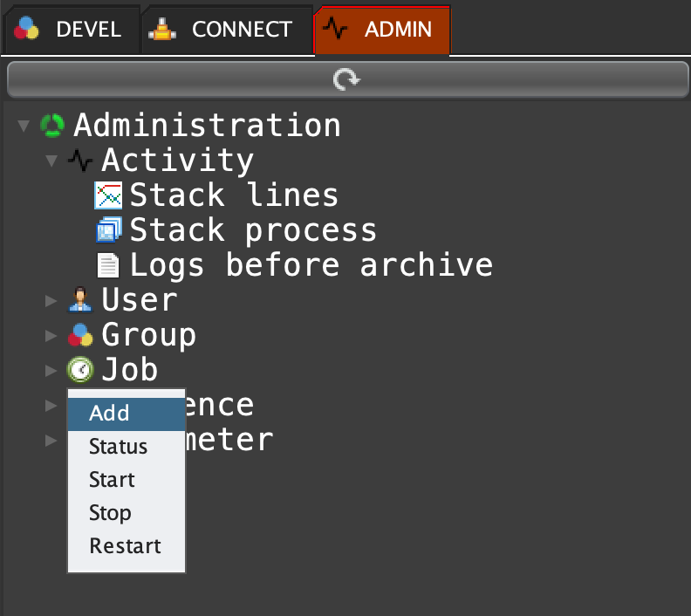691x616 pixels.
Task: Collapse the Activity tree node
Action: coord(51,161)
